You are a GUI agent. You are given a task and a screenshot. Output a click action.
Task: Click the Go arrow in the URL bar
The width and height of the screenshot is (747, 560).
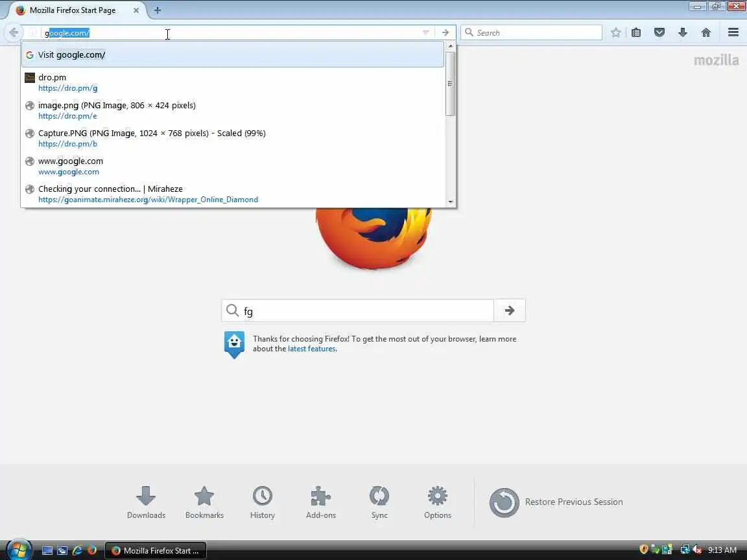coord(445,32)
